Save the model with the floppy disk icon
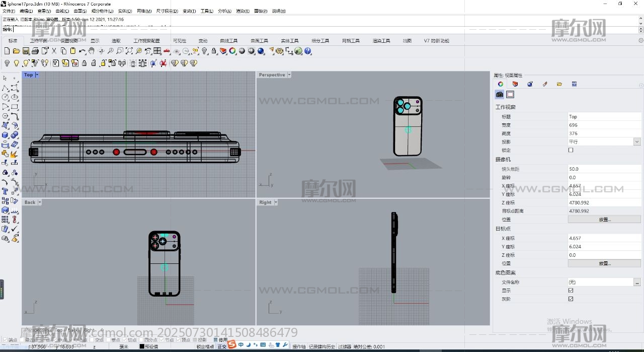The image size is (644, 352). click(x=26, y=51)
